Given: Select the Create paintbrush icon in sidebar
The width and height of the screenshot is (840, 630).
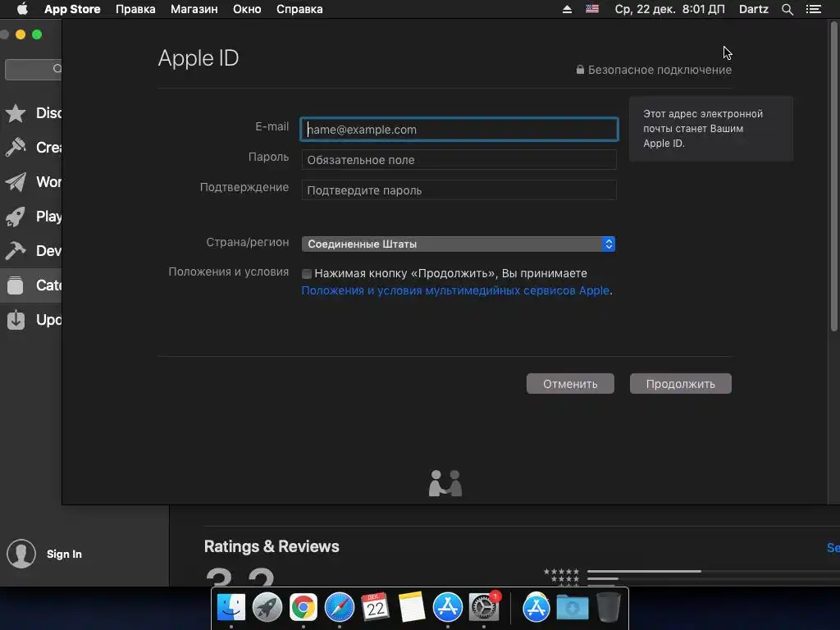Looking at the screenshot, I should [x=16, y=148].
